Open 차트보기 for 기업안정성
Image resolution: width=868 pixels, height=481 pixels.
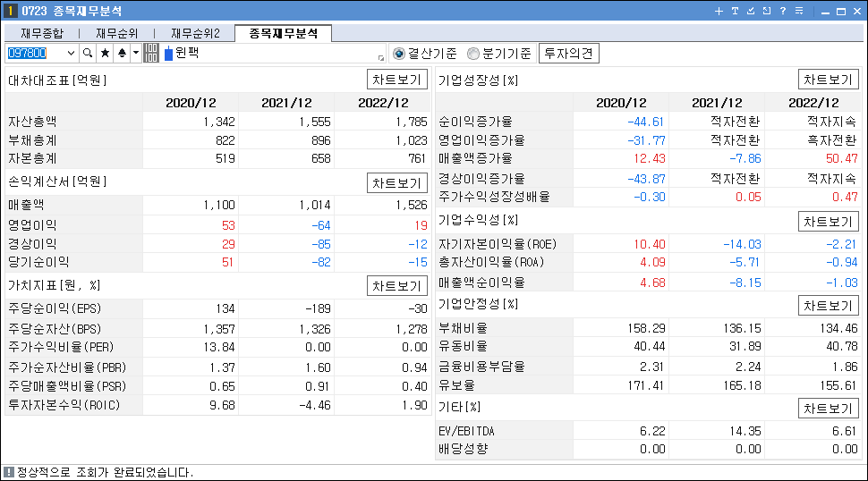coord(828,306)
